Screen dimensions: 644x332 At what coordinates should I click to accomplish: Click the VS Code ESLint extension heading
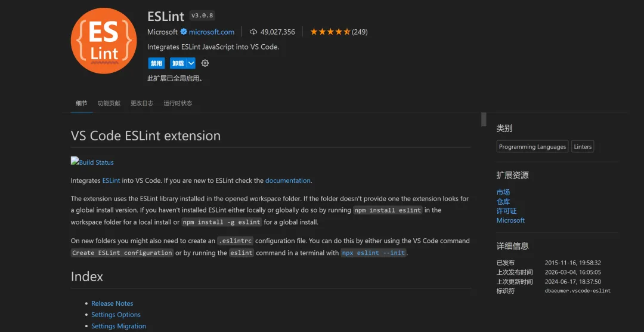pos(145,136)
